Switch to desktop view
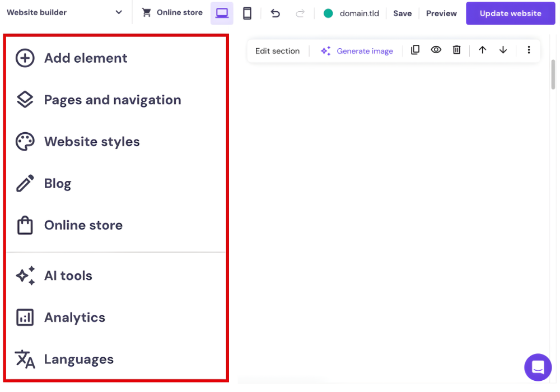This screenshot has height=392, width=560. coord(222,13)
